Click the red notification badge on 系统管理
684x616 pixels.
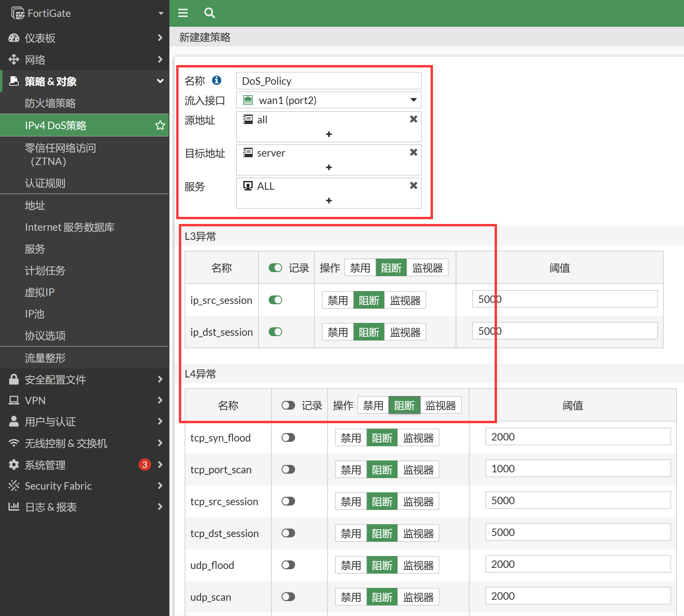coord(145,465)
